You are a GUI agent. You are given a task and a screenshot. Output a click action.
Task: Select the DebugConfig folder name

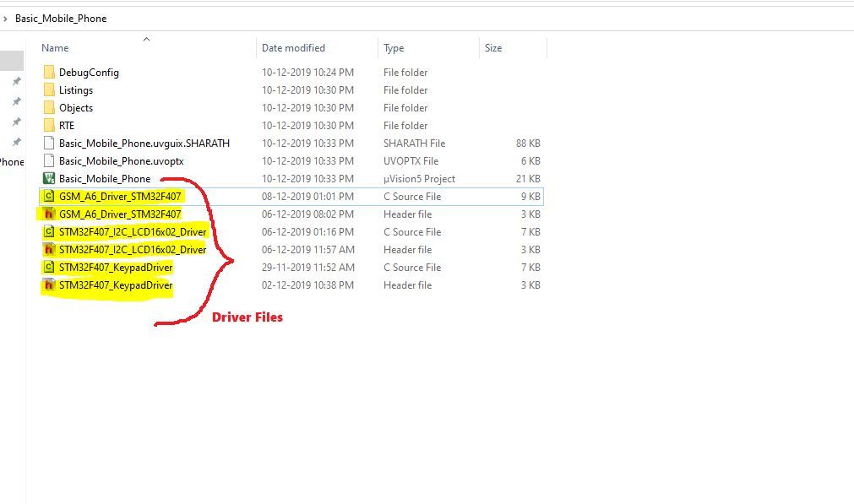click(89, 73)
